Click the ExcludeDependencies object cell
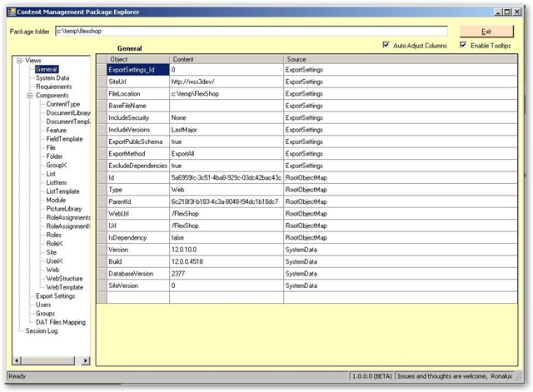Screen dimensions: 533x392 pos(138,166)
